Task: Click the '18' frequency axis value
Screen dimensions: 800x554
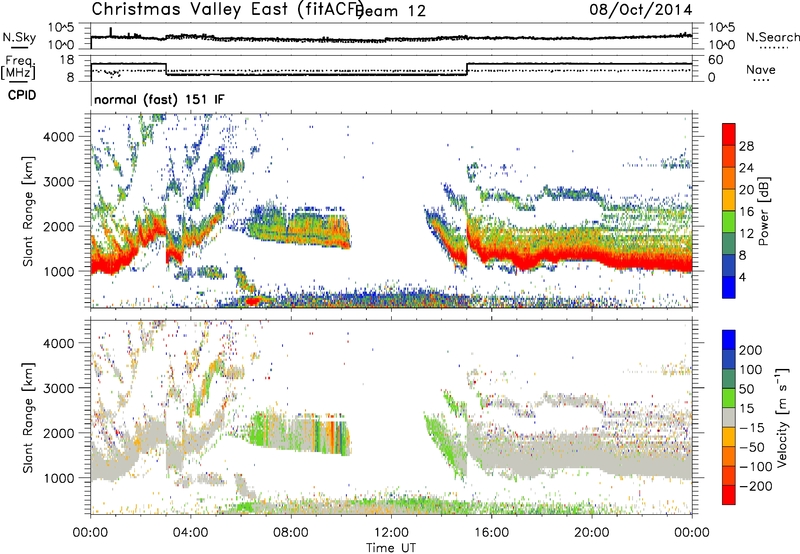Action: click(67, 60)
